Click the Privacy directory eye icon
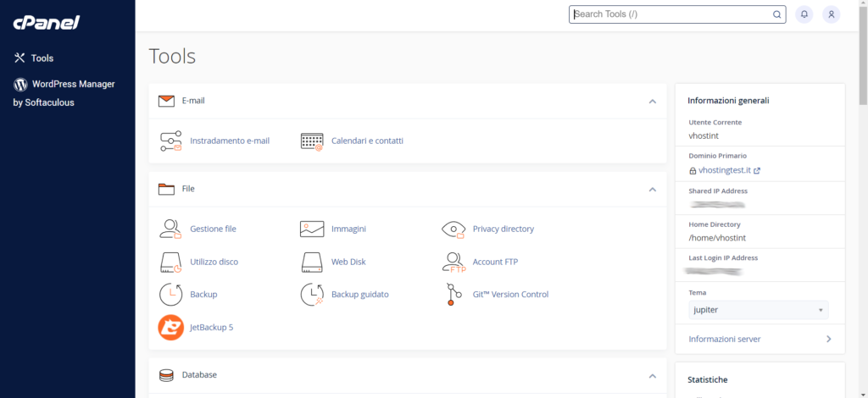This screenshot has height=398, width=868. point(453,229)
